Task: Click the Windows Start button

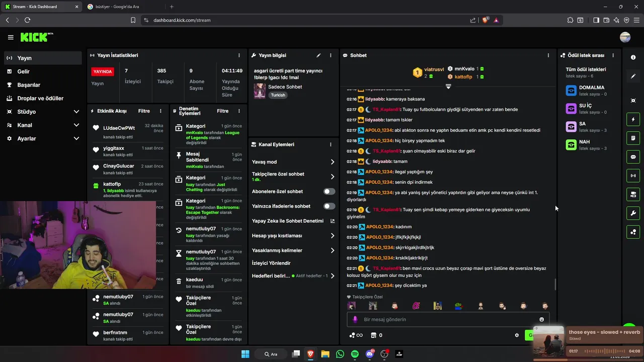Action: (245, 354)
